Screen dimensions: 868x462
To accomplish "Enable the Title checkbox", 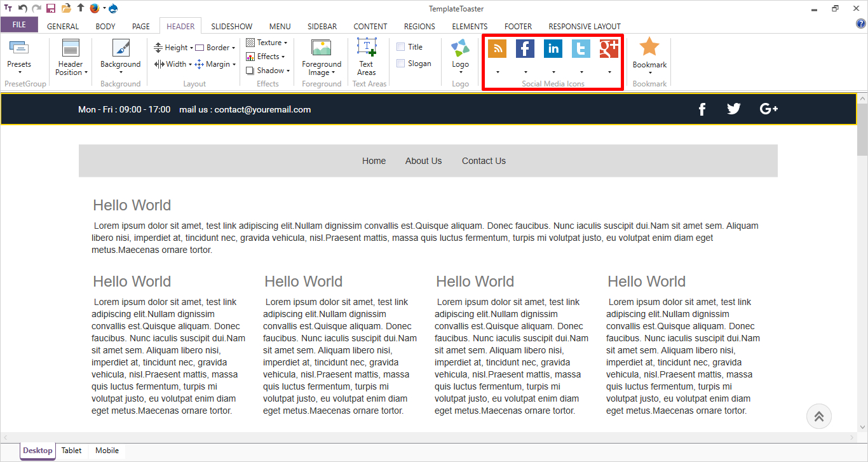I will click(401, 47).
